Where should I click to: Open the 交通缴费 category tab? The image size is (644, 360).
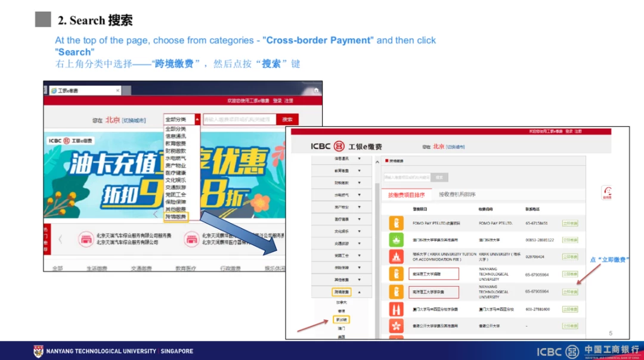pyautogui.click(x=141, y=268)
